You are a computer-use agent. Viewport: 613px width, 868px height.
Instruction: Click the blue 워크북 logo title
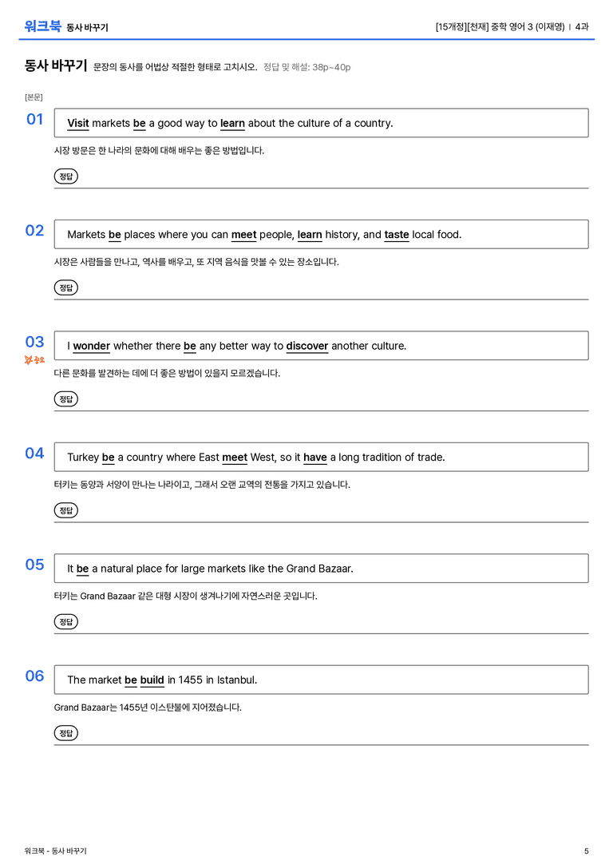click(x=42, y=26)
